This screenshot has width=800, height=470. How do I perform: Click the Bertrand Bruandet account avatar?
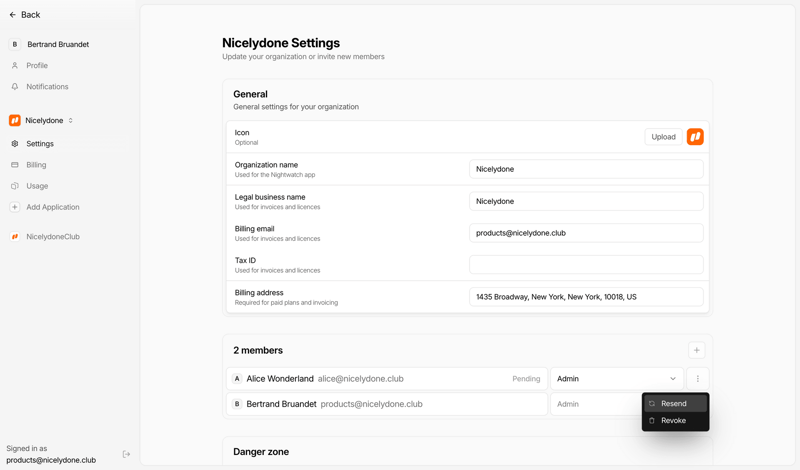tap(15, 44)
